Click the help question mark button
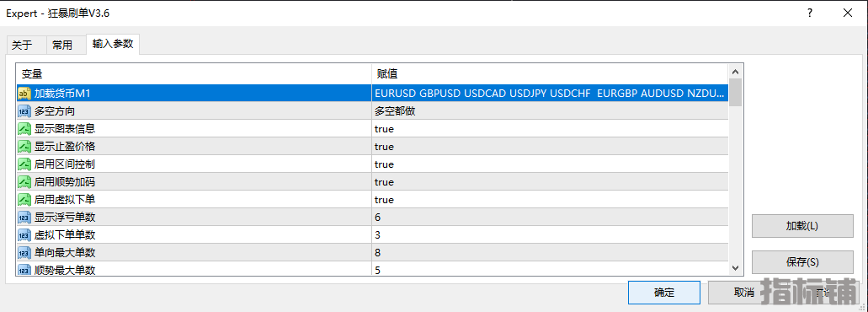 [x=810, y=13]
